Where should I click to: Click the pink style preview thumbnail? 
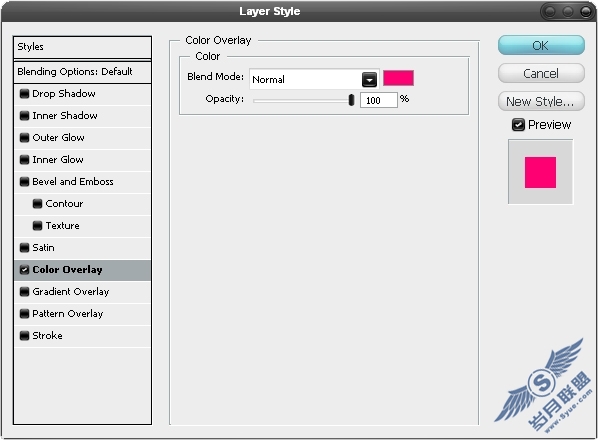pos(540,172)
